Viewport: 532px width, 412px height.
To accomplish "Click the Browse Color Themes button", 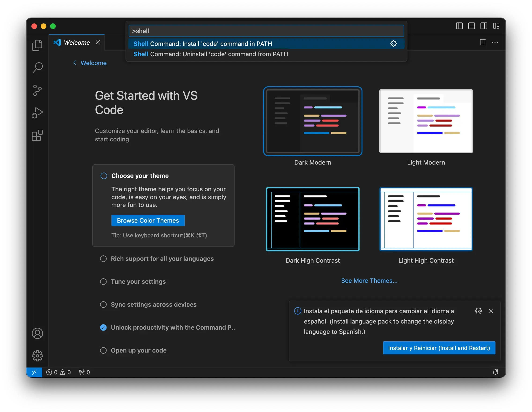I will [148, 220].
